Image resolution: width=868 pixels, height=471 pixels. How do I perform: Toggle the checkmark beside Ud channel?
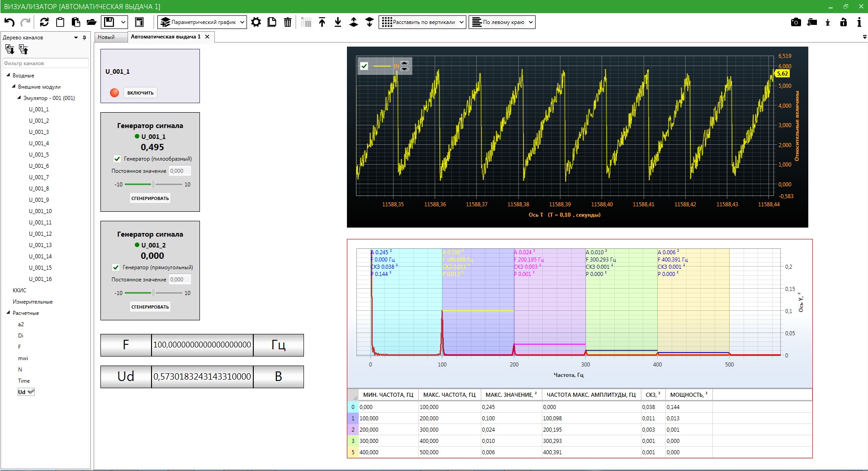(31, 392)
